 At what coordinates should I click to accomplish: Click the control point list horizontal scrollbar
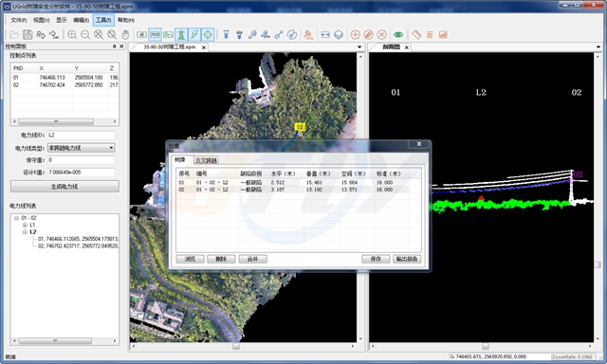pos(64,122)
